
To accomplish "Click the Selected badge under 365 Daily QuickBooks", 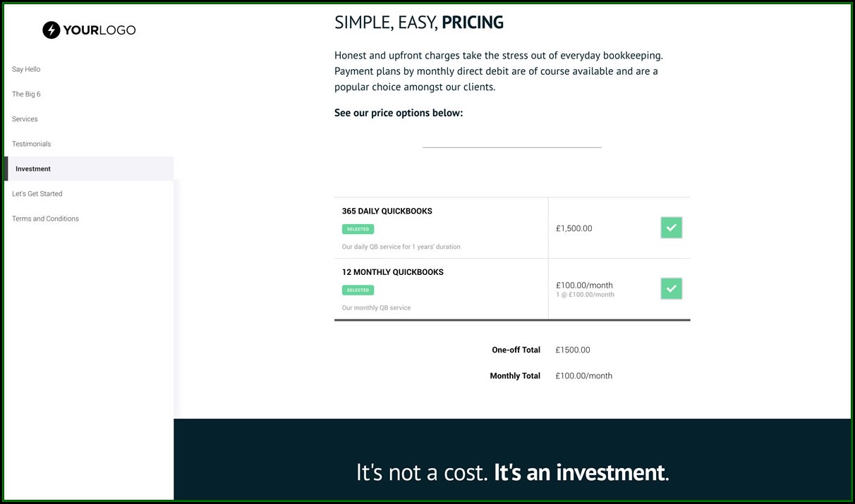I will (x=358, y=229).
